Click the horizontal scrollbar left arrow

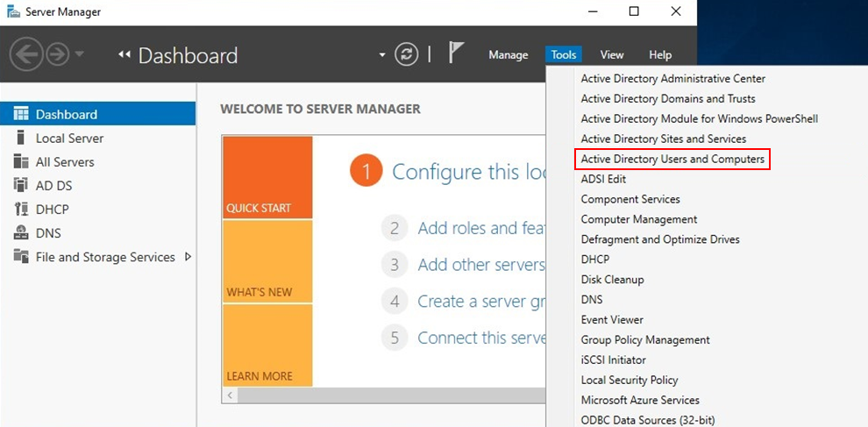click(x=231, y=395)
